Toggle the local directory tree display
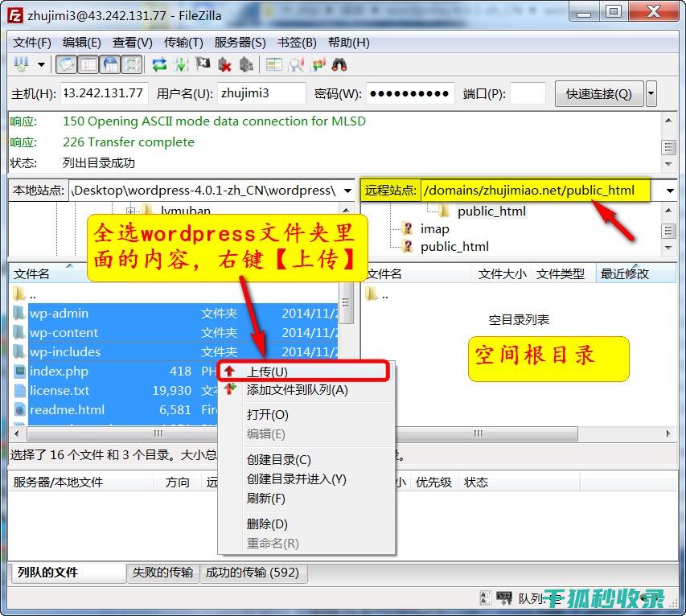This screenshot has height=616, width=686. click(88, 65)
